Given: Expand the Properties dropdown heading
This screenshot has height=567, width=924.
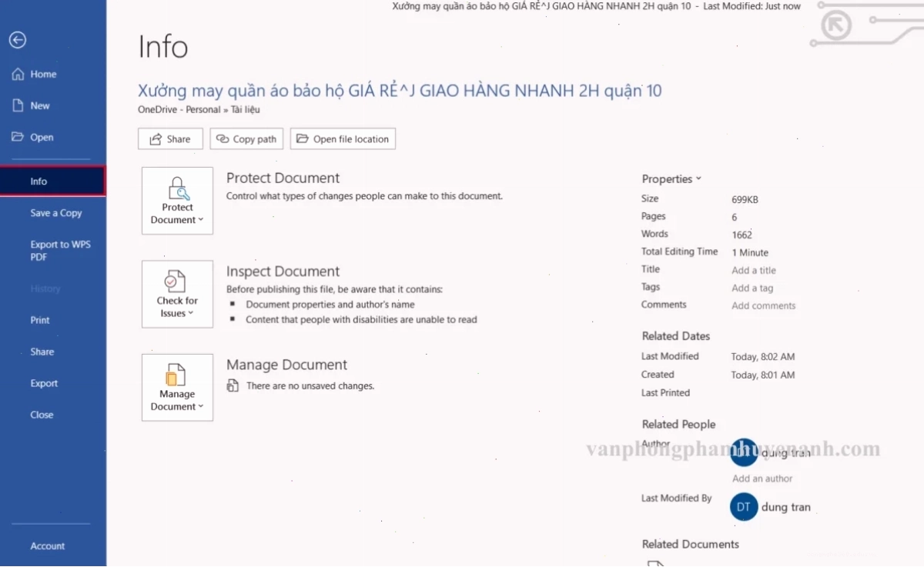Looking at the screenshot, I should 671,178.
